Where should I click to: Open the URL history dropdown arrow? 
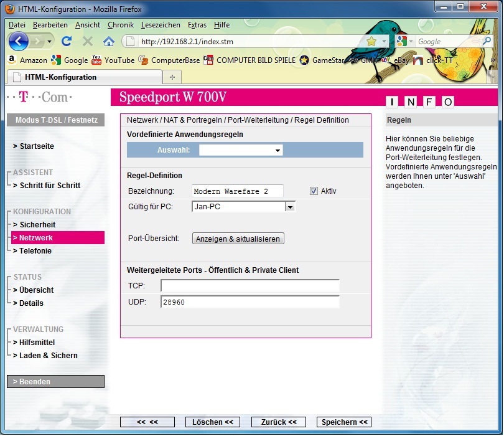(x=384, y=42)
